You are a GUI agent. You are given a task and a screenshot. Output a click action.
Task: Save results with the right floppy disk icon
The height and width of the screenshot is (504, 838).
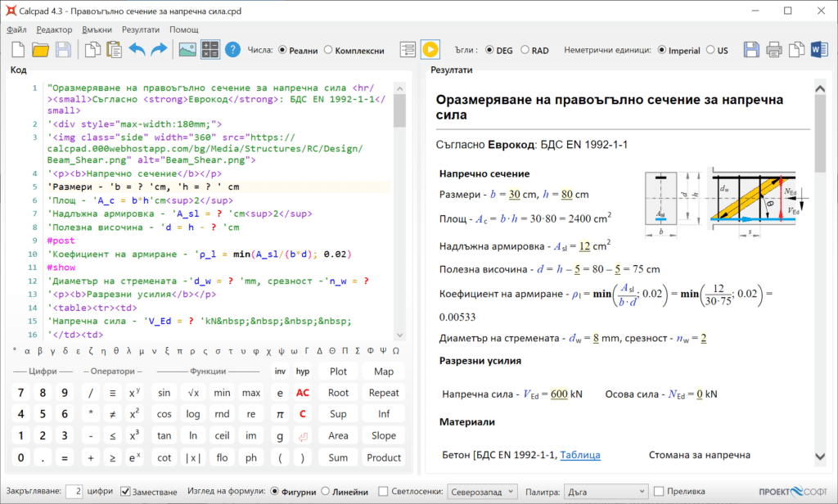click(x=751, y=50)
